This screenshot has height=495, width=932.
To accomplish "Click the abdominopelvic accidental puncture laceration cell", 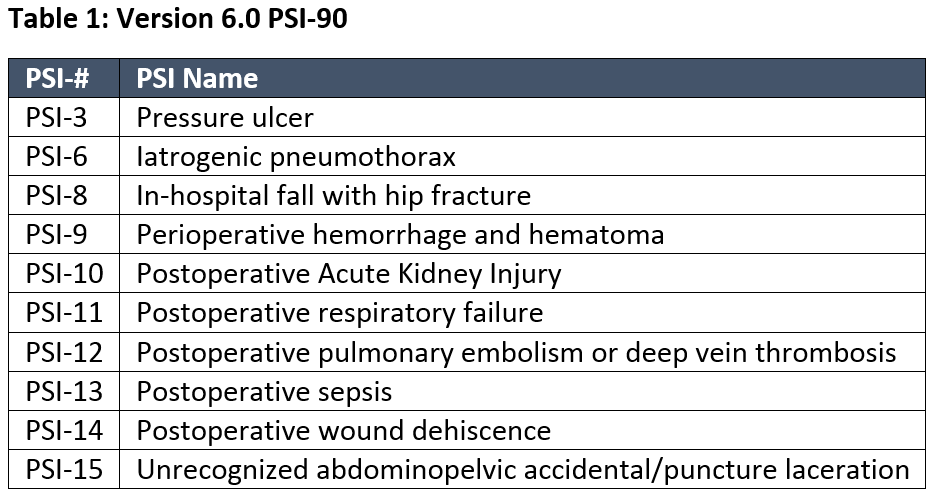I will pos(523,469).
